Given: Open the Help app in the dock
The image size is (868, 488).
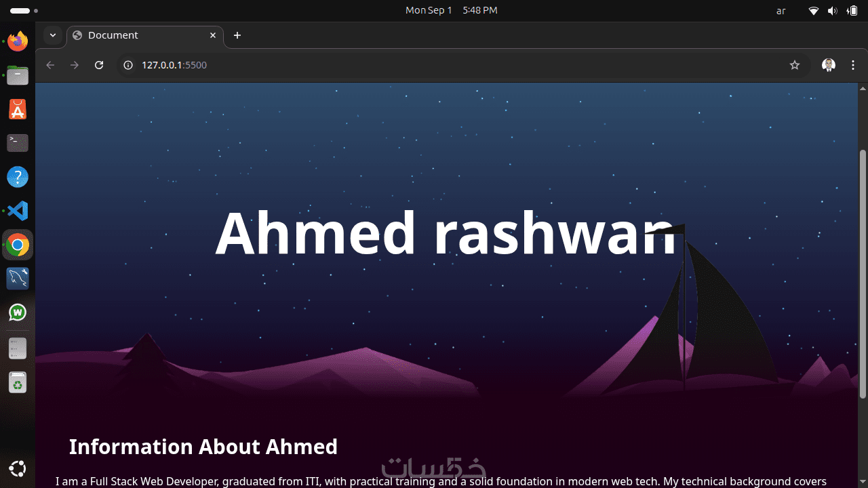Looking at the screenshot, I should click(x=18, y=177).
